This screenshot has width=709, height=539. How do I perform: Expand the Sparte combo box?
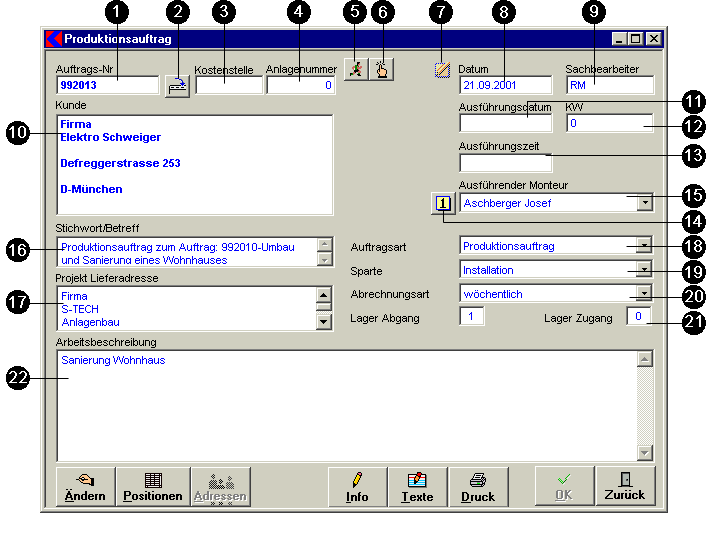click(645, 269)
